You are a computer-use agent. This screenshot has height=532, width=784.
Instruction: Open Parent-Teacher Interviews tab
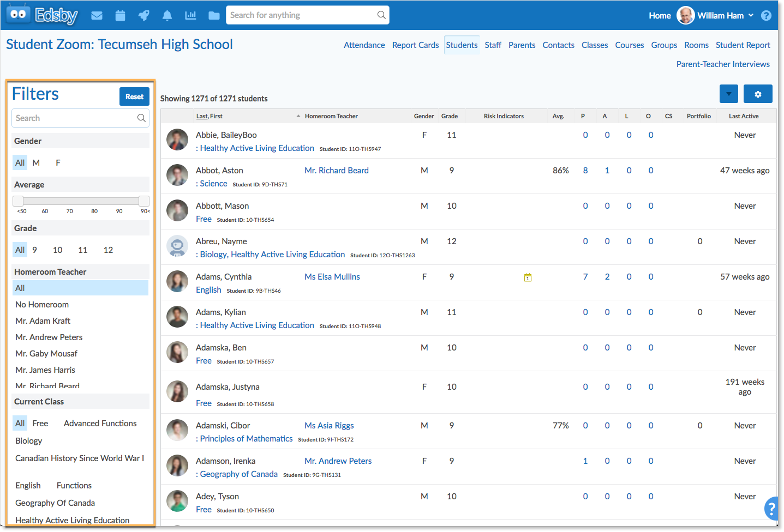[723, 64]
